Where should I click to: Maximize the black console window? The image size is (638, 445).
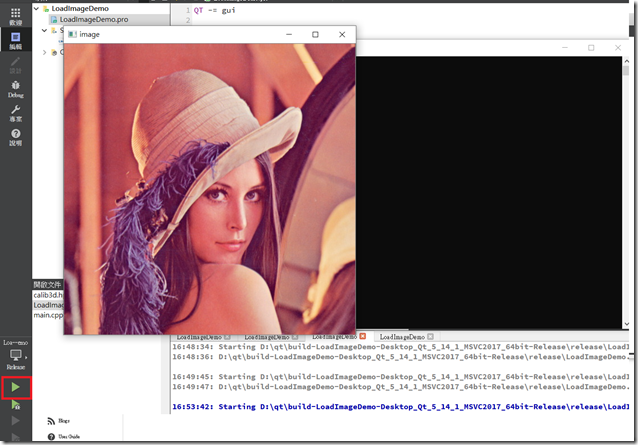(x=591, y=48)
